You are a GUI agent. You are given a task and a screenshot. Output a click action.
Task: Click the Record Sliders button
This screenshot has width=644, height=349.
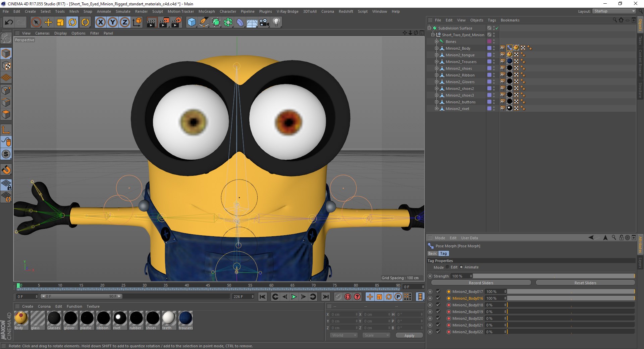[x=481, y=283]
